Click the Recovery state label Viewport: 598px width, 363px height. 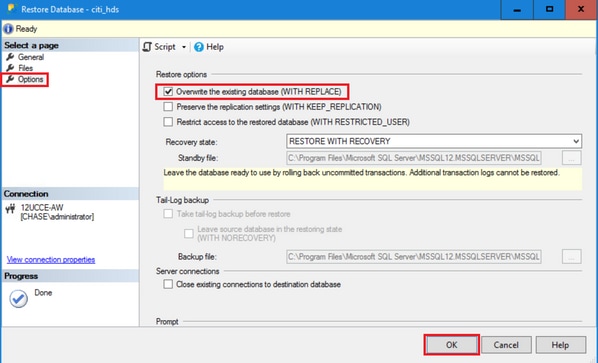191,142
